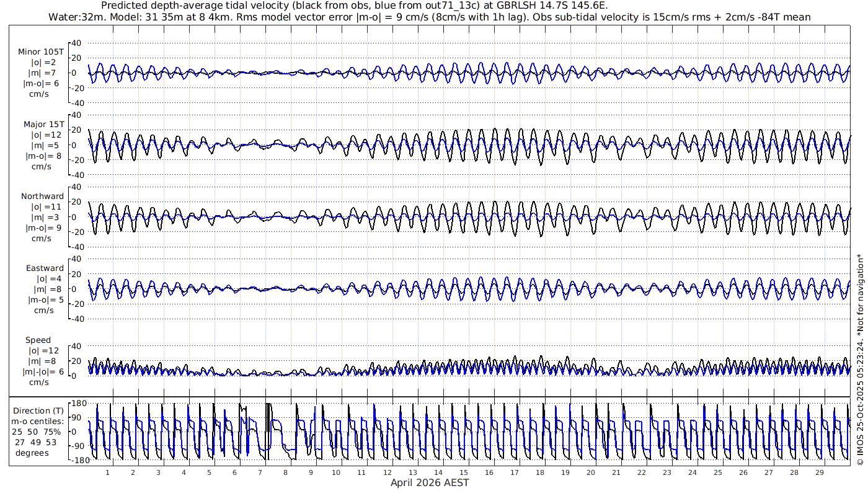The image size is (868, 496).
Task: Select the "Northward" panel label
Action: (42, 197)
